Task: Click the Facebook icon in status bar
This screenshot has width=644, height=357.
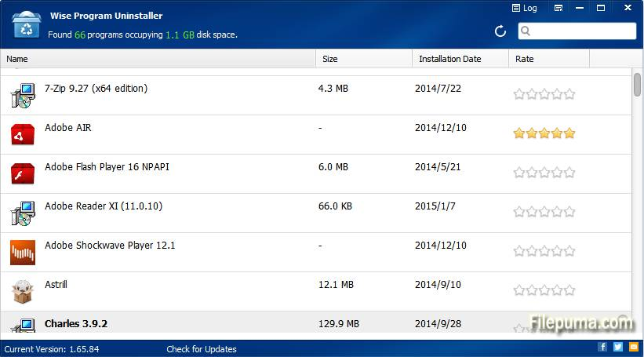Action: pyautogui.click(x=602, y=347)
